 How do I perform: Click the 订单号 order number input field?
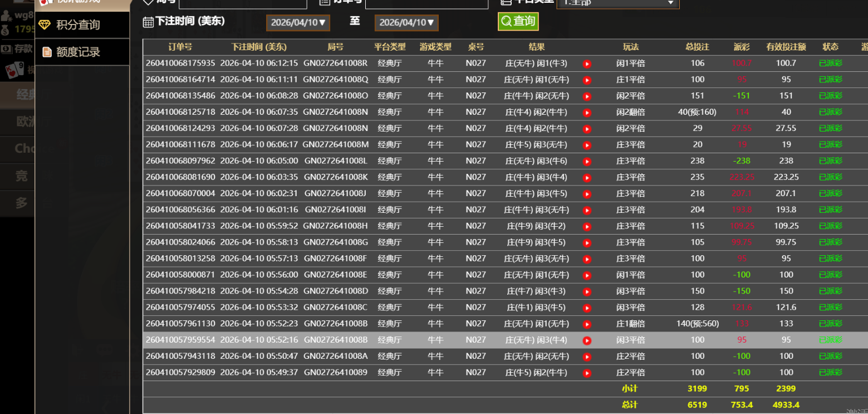tap(426, 3)
